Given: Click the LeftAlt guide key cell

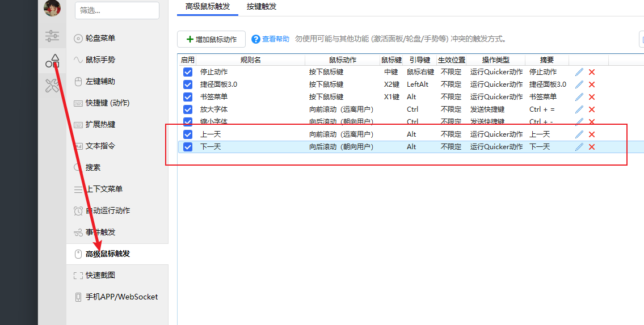Looking at the screenshot, I should tap(418, 85).
